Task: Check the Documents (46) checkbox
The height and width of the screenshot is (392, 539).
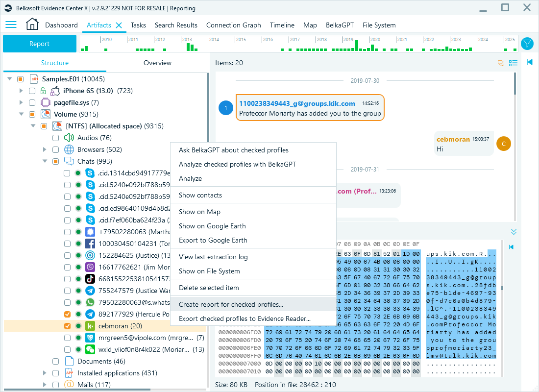Action: click(55, 361)
